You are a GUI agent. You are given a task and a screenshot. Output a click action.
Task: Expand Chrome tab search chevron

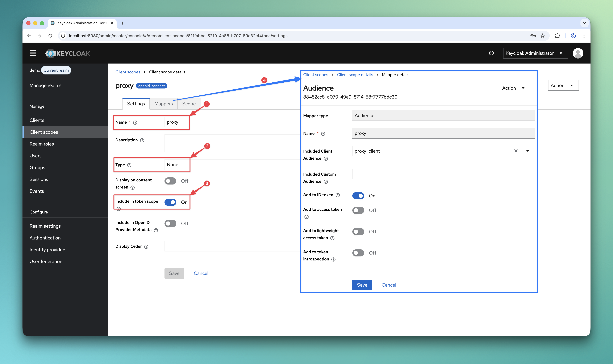[584, 23]
